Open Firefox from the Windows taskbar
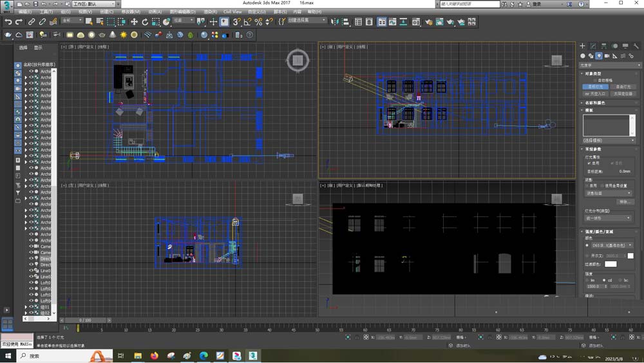This screenshot has height=363, width=644. click(154, 355)
